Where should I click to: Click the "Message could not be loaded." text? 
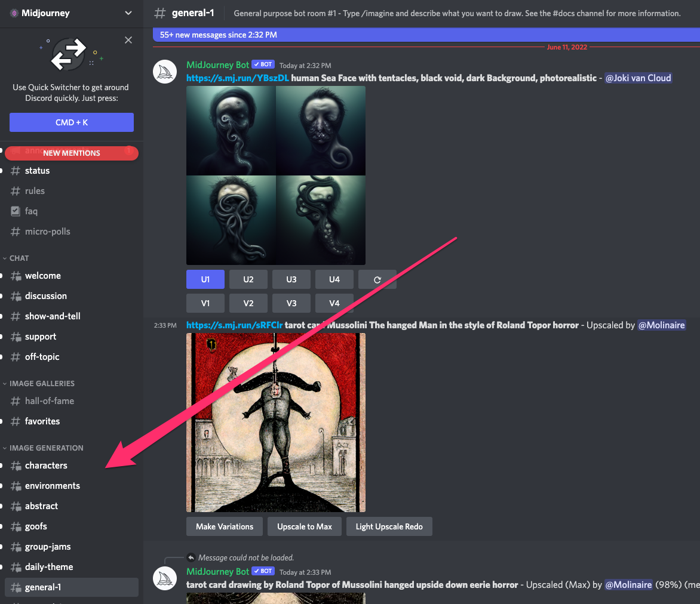coord(246,557)
